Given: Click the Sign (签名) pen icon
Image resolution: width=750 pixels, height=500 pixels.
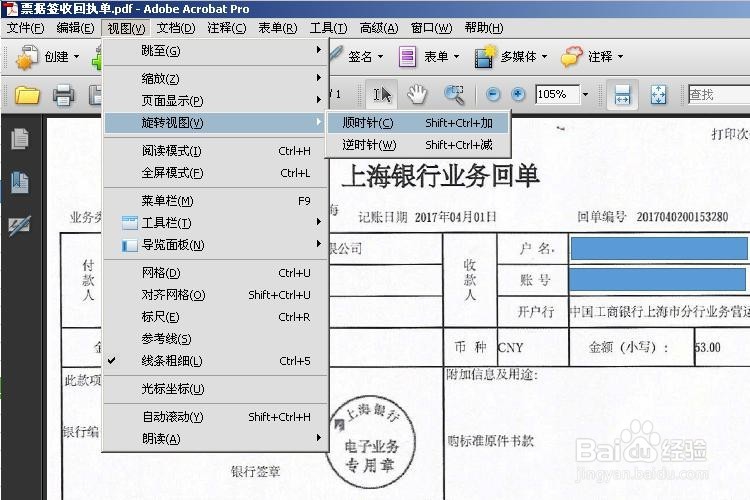Looking at the screenshot, I should 336,54.
